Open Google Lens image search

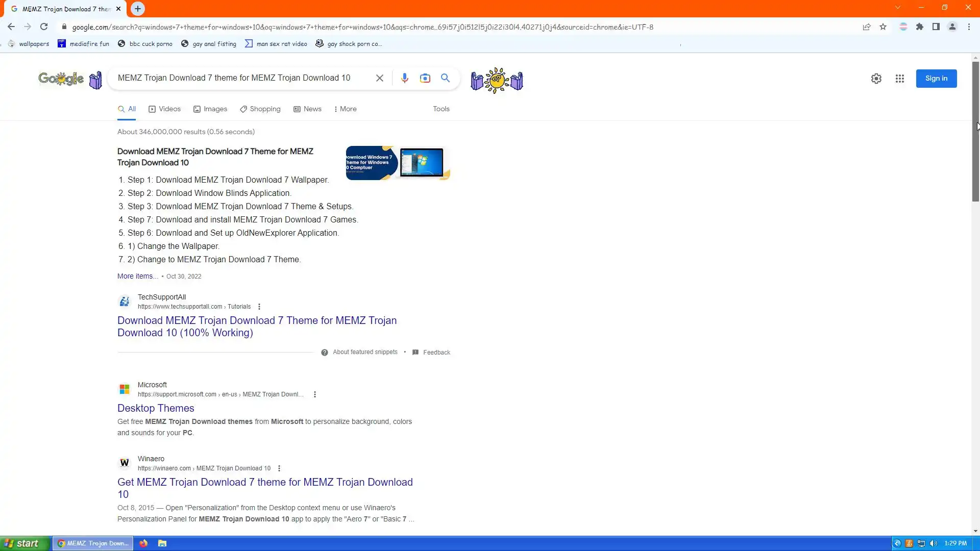pyautogui.click(x=425, y=78)
